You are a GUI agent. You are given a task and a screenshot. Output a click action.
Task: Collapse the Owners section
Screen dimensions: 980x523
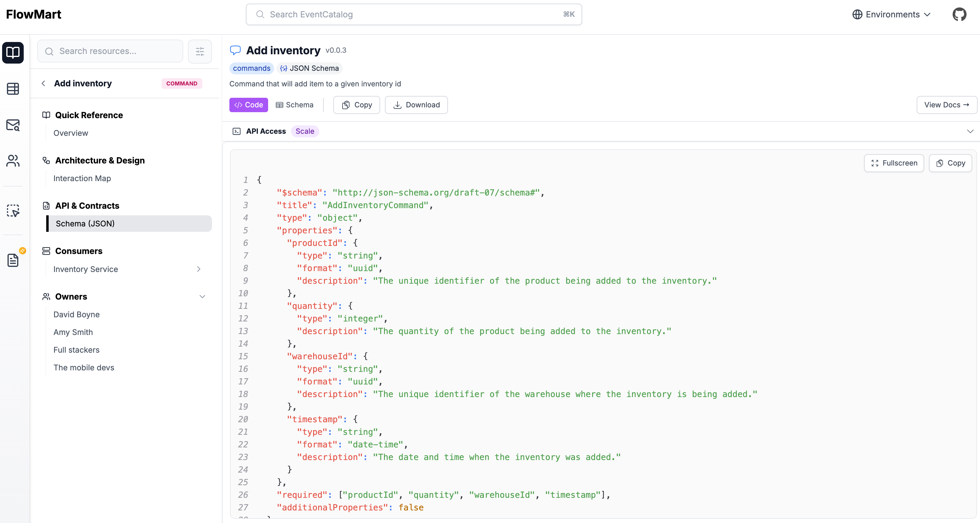[202, 297]
